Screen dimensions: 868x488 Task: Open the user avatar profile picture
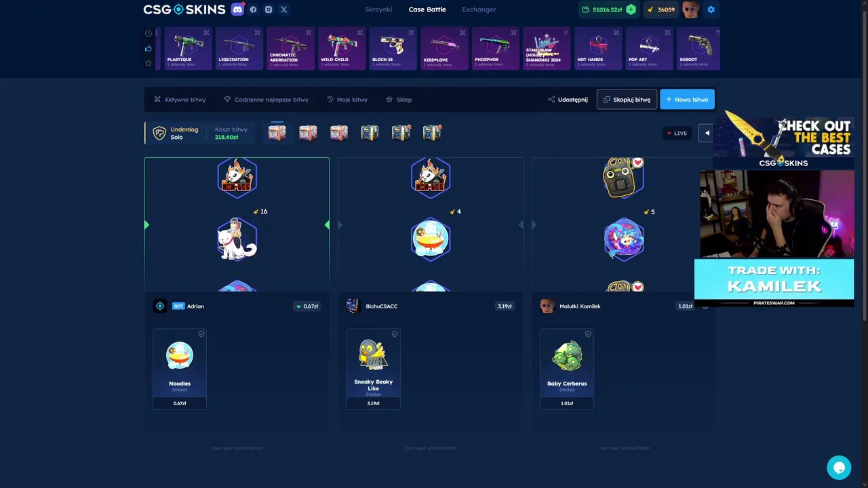690,9
